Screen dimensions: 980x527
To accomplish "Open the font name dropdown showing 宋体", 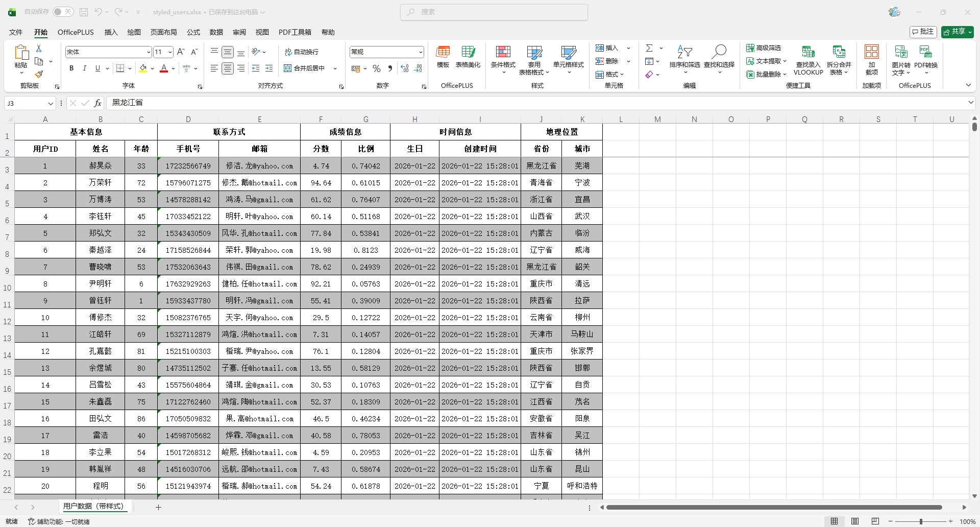I will pos(149,52).
